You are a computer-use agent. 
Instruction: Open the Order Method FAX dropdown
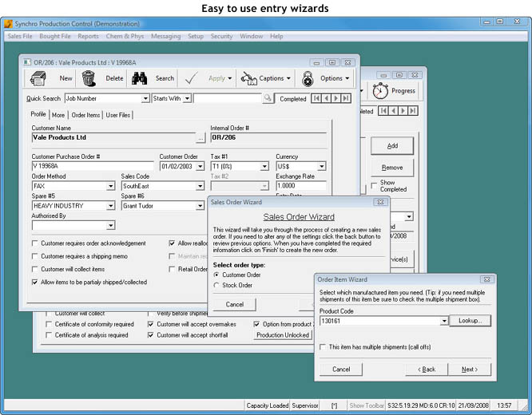pyautogui.click(x=110, y=186)
